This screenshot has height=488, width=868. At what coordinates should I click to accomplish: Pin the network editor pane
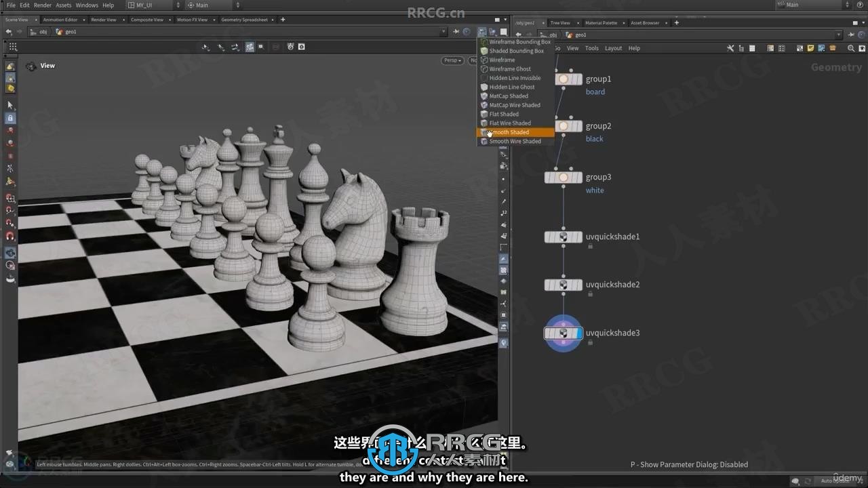click(x=852, y=35)
